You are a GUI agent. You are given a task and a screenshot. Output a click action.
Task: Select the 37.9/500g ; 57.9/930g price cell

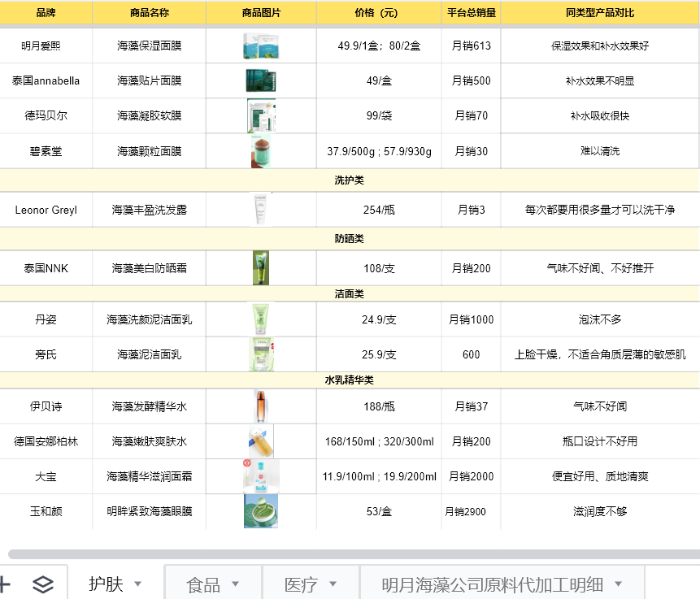(379, 151)
